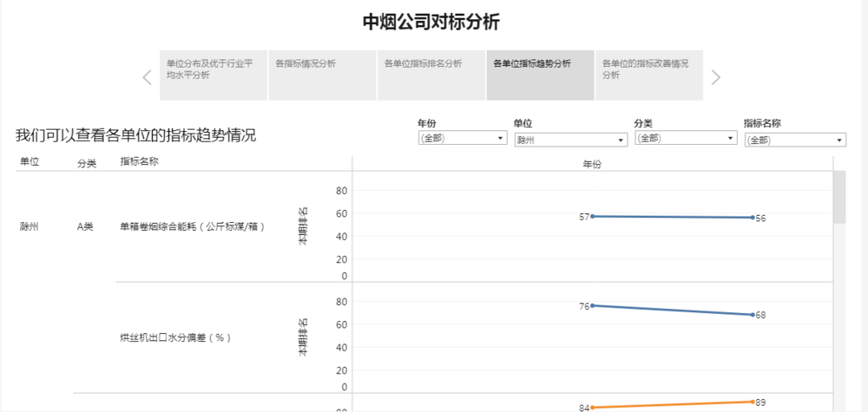This screenshot has height=412, width=868.
Task: Click the 单箱卷烟综合能耗 indicator label
Action: pyautogui.click(x=192, y=226)
